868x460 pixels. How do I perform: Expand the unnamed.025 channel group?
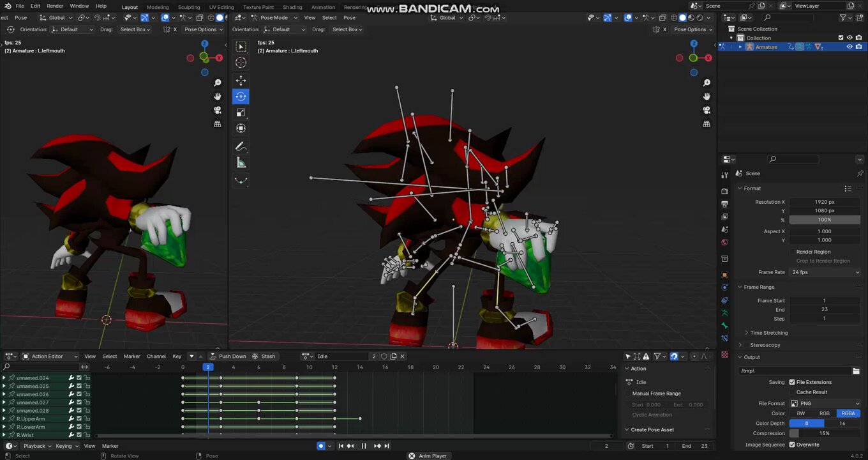pyautogui.click(x=4, y=386)
